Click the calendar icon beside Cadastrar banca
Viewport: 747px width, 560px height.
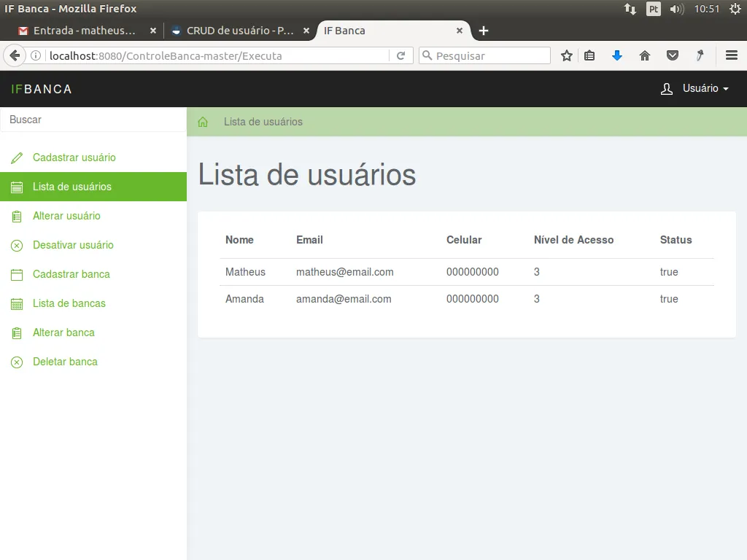(17, 275)
